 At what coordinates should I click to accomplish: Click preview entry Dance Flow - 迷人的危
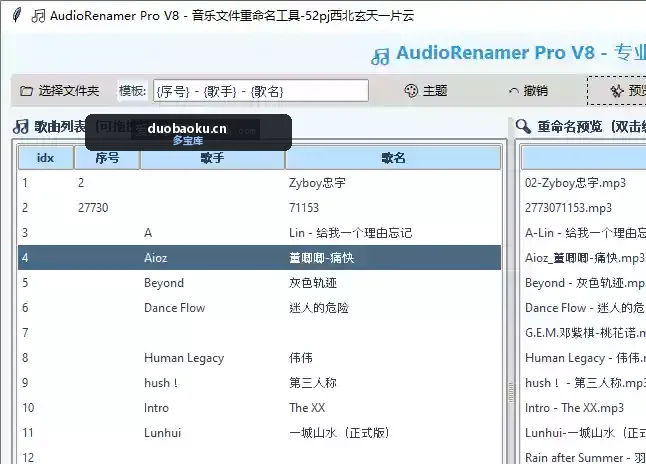(585, 308)
